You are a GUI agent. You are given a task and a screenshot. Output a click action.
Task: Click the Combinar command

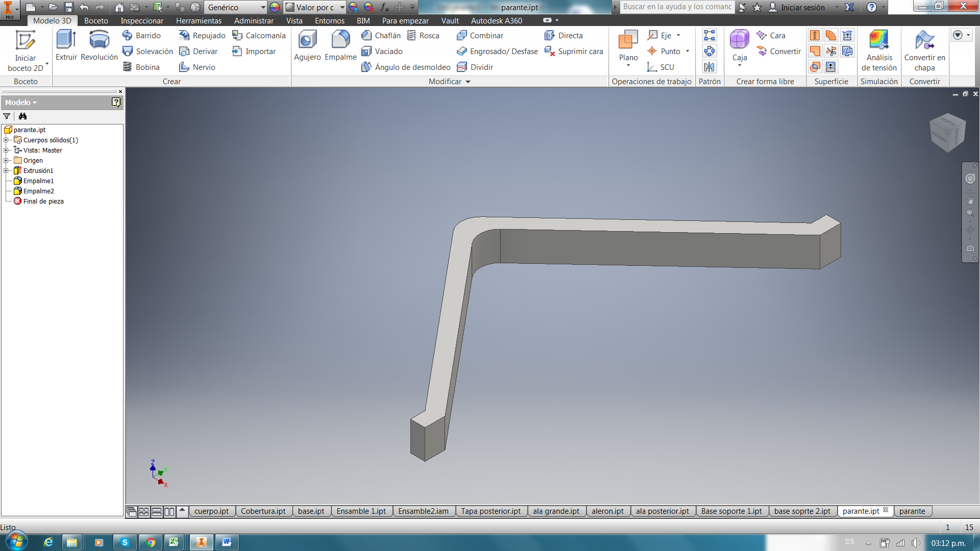[x=480, y=36]
